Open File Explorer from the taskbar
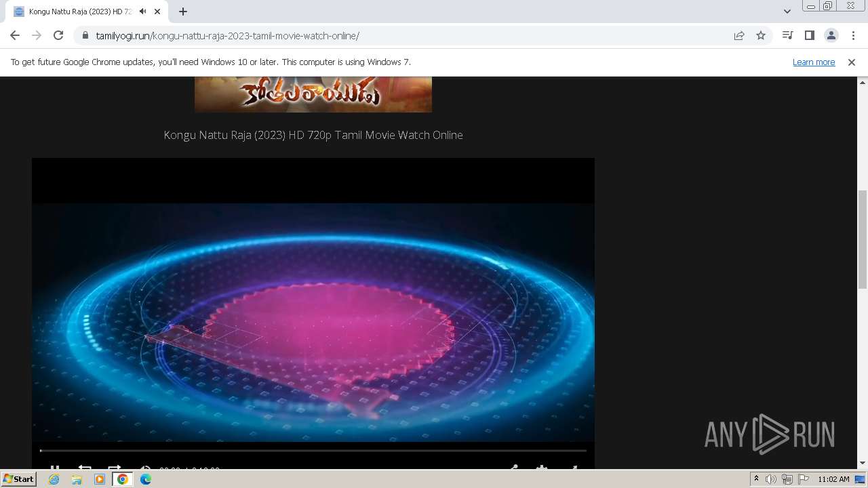Viewport: 868px width, 488px height. (77, 479)
